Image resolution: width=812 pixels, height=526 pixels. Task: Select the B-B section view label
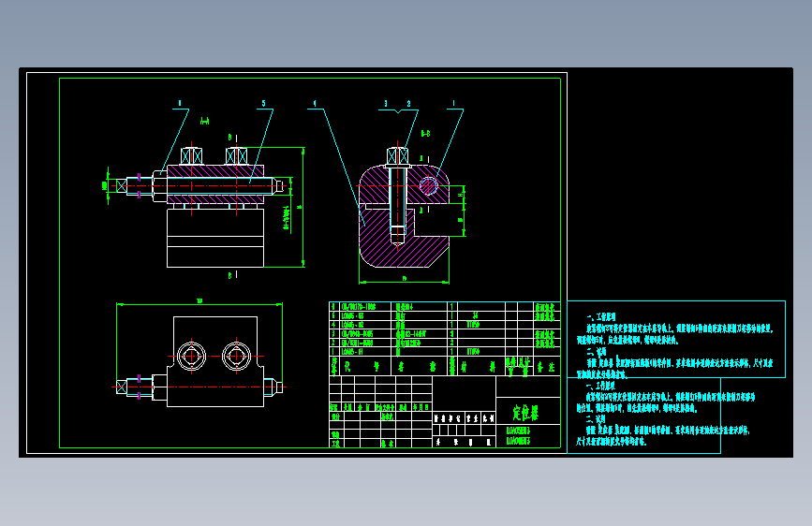(425, 134)
